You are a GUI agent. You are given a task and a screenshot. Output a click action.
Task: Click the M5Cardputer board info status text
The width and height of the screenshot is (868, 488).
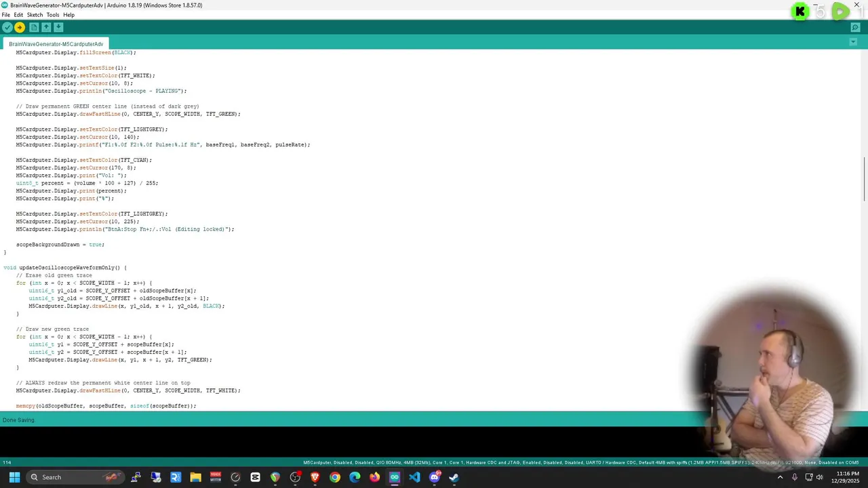580,463
